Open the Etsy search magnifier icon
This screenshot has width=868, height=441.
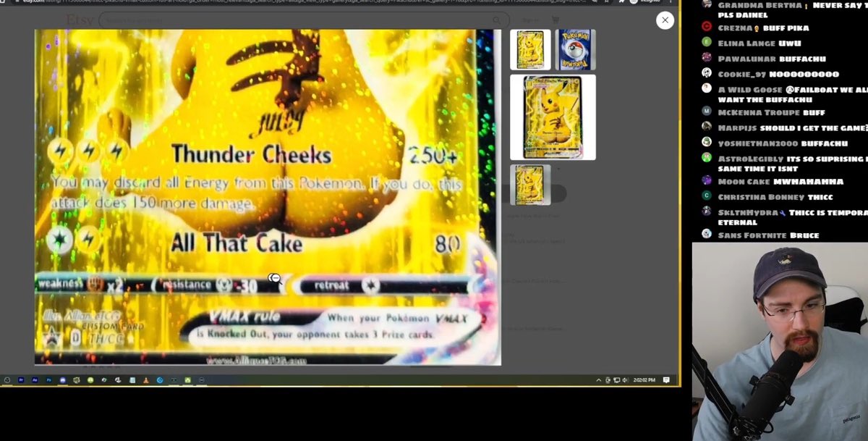pos(496,20)
